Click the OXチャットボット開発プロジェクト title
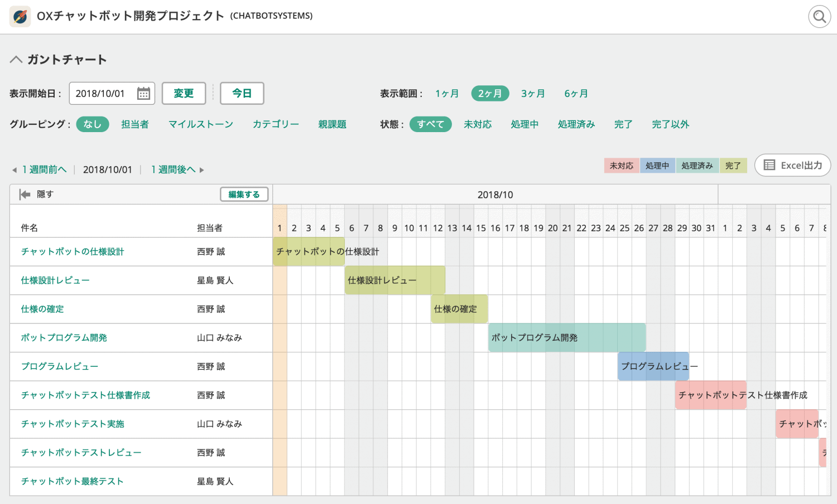 tap(131, 16)
